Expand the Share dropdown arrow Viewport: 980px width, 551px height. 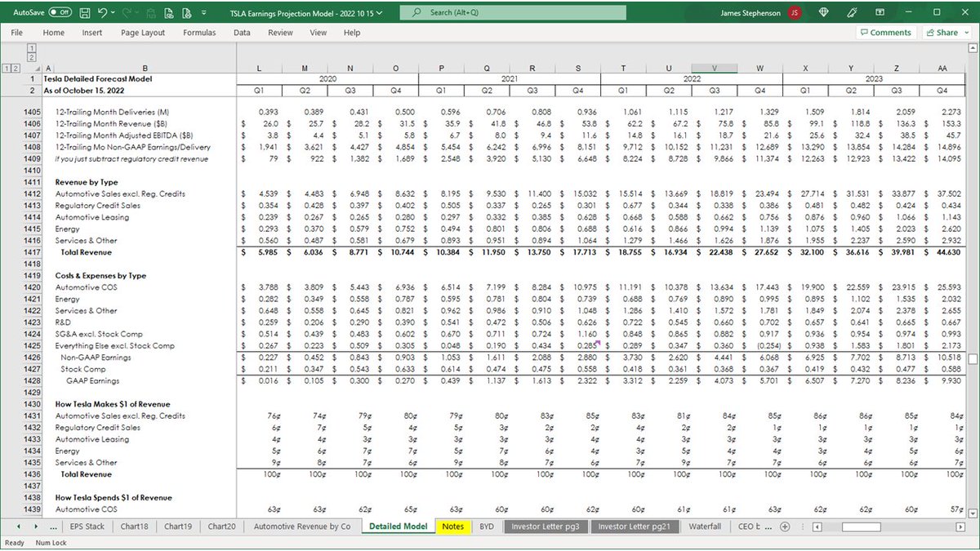pos(966,33)
